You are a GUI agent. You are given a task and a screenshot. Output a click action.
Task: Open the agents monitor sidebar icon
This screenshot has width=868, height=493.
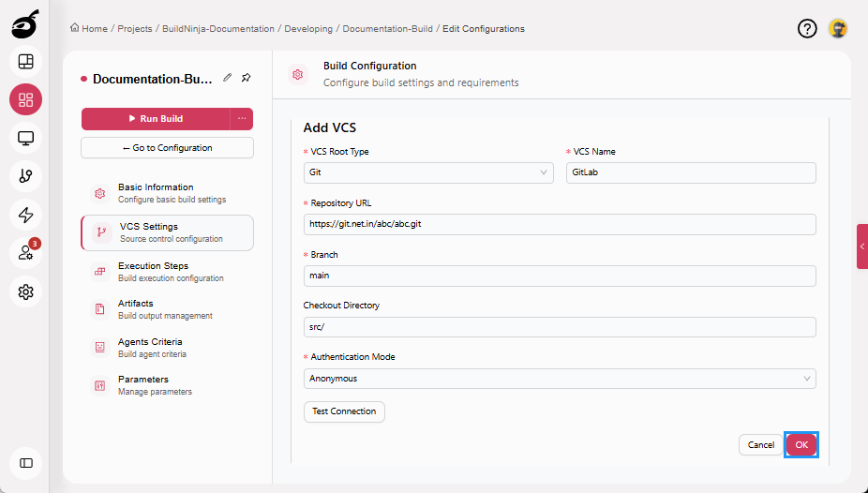click(25, 138)
